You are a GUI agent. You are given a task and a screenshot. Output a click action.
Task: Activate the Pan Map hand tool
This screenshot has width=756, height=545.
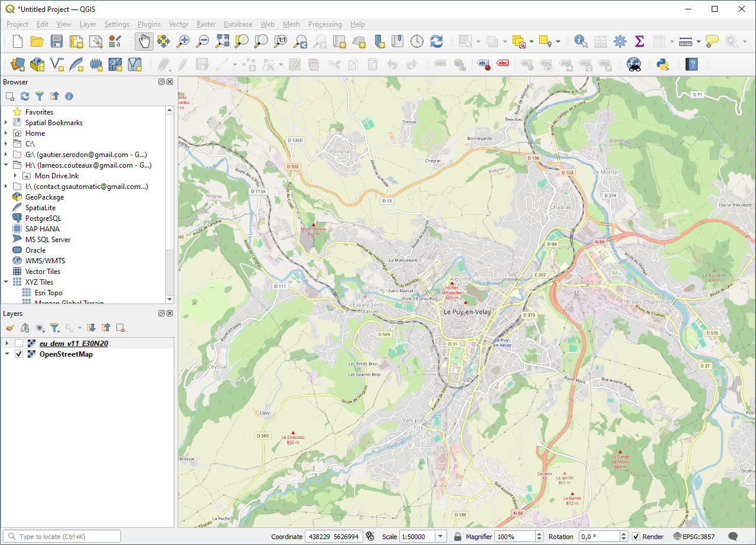[x=144, y=41]
